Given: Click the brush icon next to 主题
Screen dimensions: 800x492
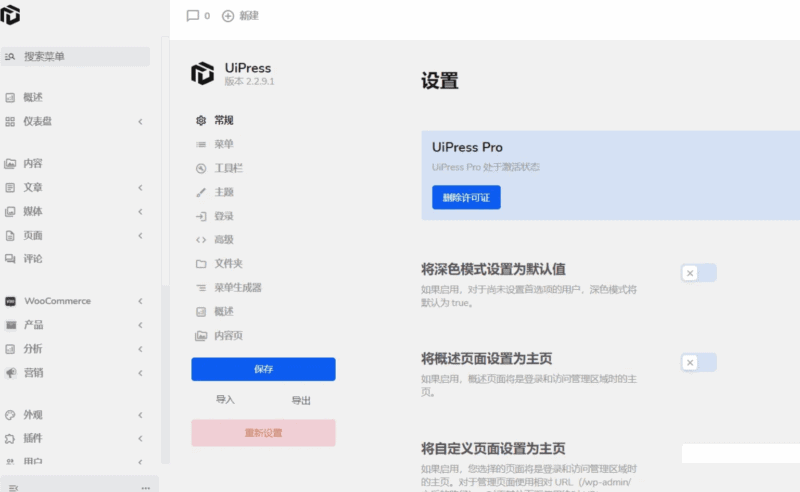Looking at the screenshot, I should click(x=201, y=192).
